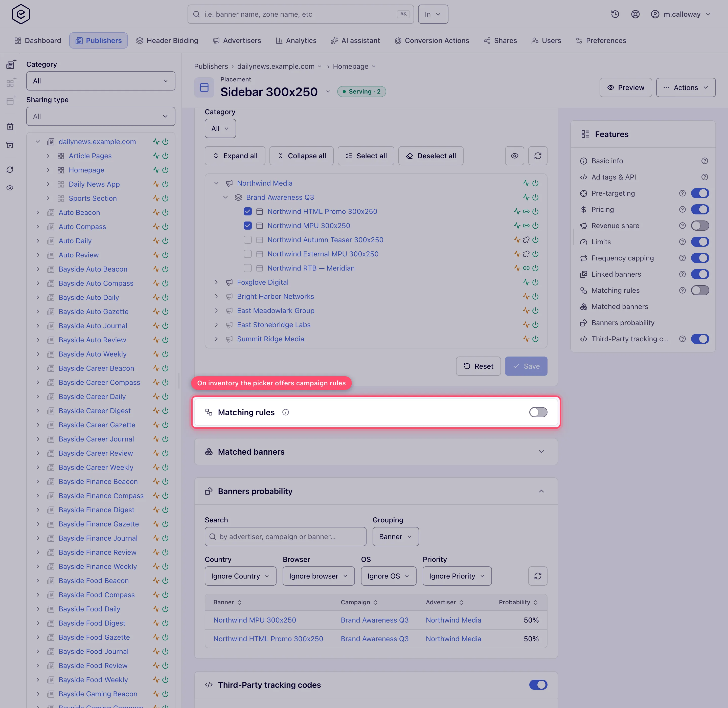Disable Third-Party tracking codes section toggle

pos(538,684)
